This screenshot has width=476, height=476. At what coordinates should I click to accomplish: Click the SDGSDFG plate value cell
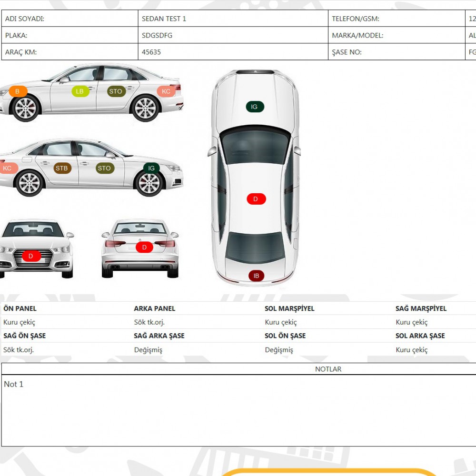[x=232, y=35]
